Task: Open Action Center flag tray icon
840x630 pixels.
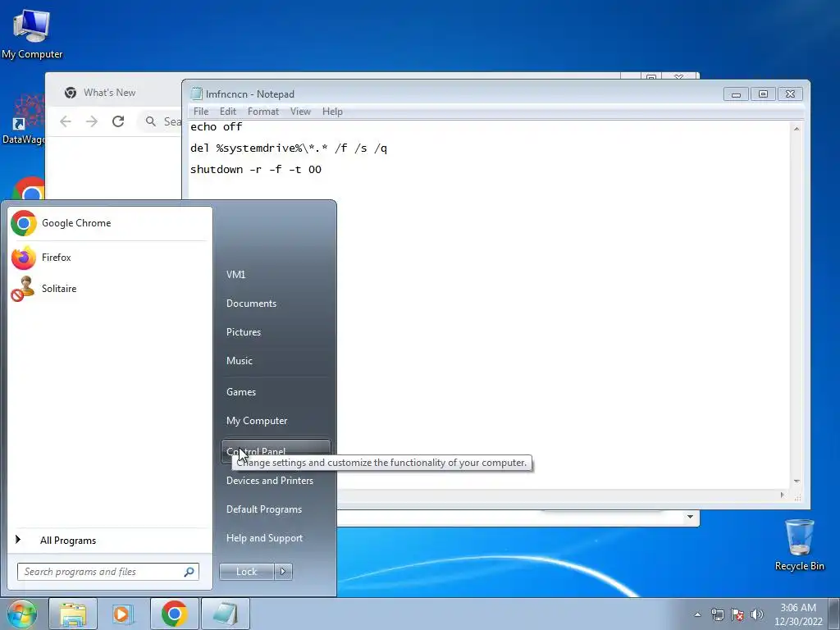Action: point(737,614)
